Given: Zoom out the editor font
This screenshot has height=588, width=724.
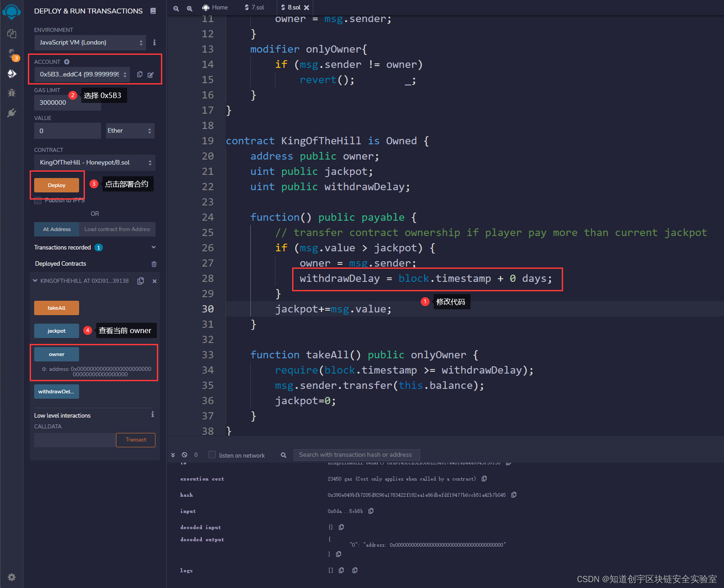Looking at the screenshot, I should click(176, 8).
